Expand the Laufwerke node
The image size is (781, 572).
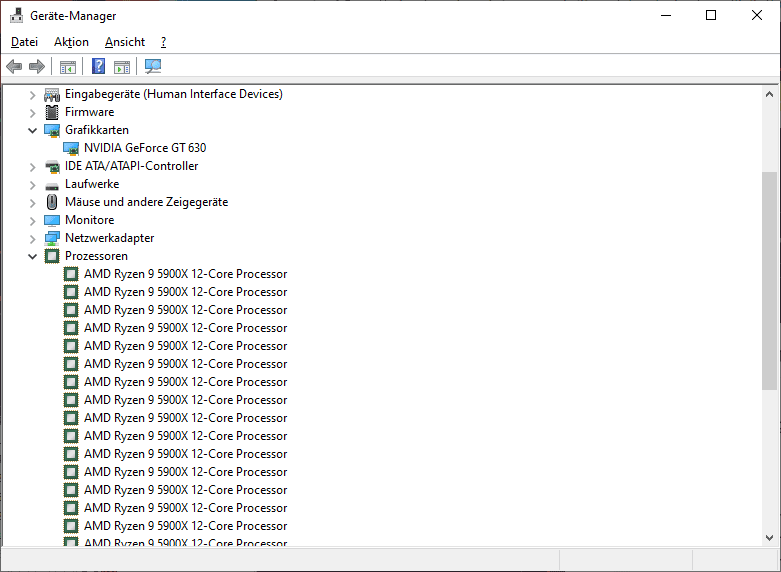point(32,185)
